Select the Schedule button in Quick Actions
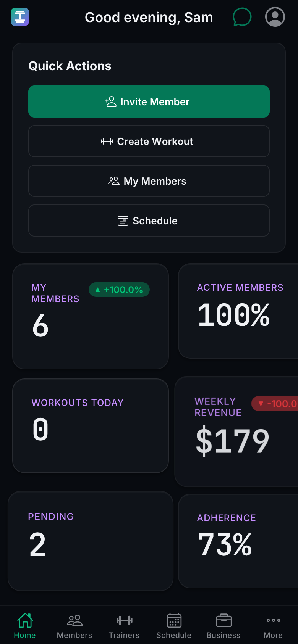The width and height of the screenshot is (298, 644). pos(149,221)
